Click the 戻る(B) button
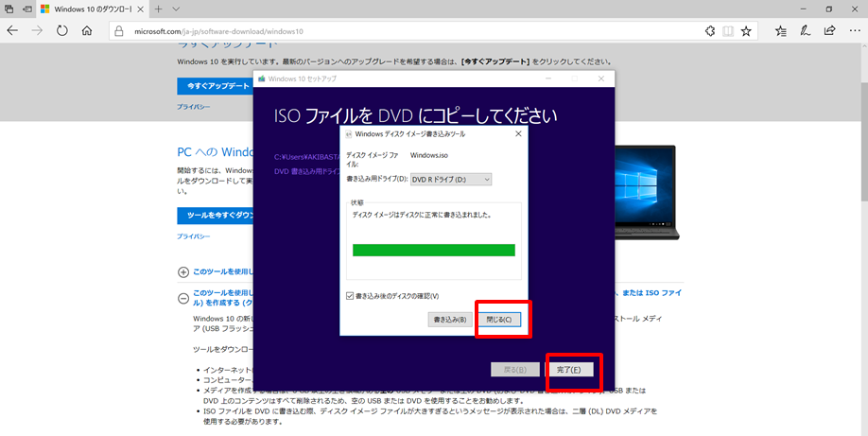Image resolution: width=868 pixels, height=436 pixels. point(514,370)
